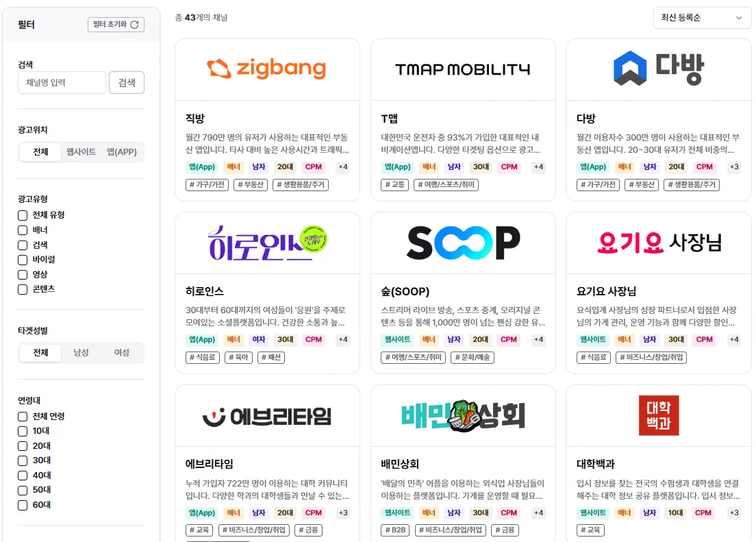Enable the 바이럴 checkbox
Image resolution: width=756 pixels, height=542 pixels.
tap(23, 260)
